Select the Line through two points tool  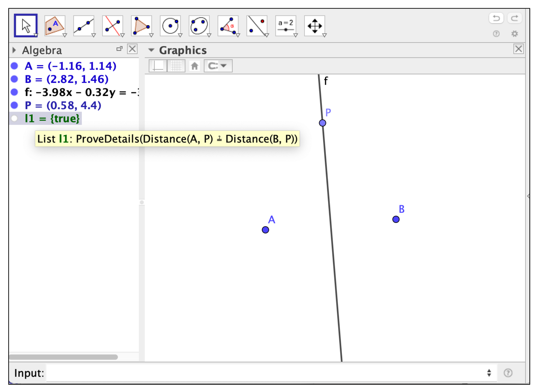[83, 26]
